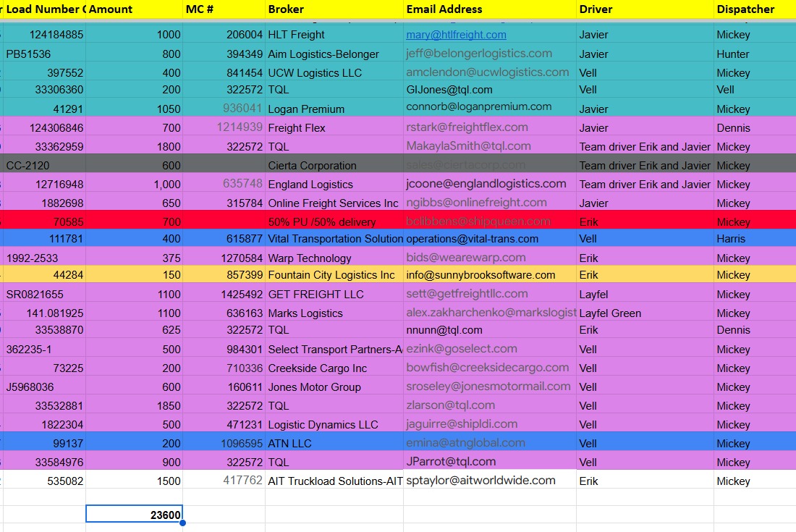Viewport: 796px width, 532px height.
Task: Select the GlJones@tql.com email cell
Action: tap(490, 89)
